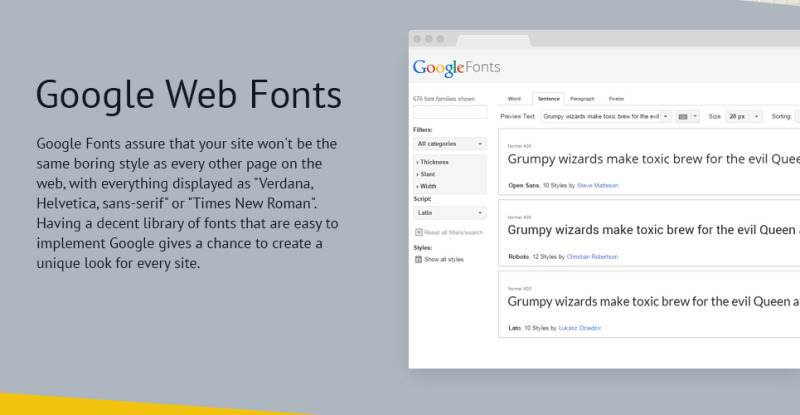This screenshot has width=800, height=415.
Task: Click the font search input field
Action: click(450, 112)
